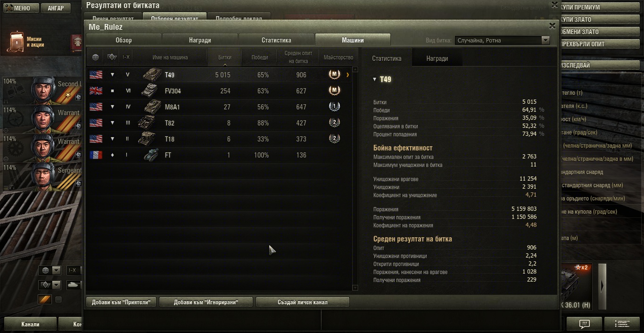Open the chat messages icon button
The image size is (644, 333).
pos(584,324)
